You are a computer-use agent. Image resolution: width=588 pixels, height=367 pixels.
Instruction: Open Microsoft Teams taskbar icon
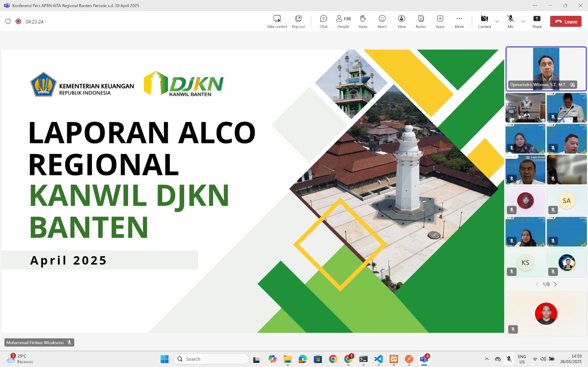click(424, 359)
